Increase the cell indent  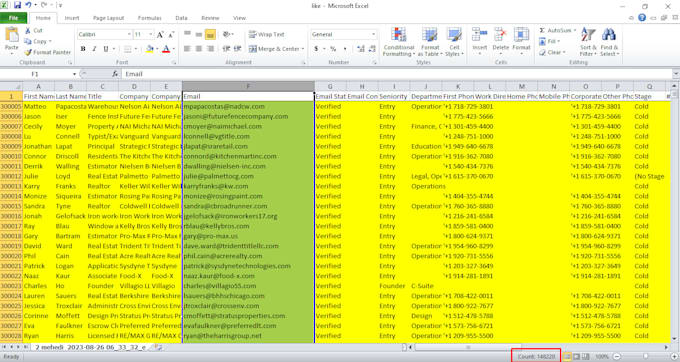tap(237, 49)
